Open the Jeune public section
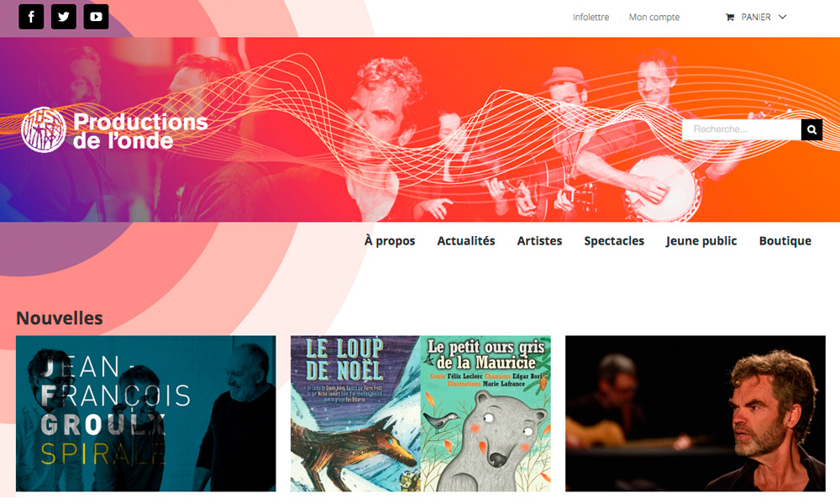Image resolution: width=840 pixels, height=504 pixels. [701, 241]
